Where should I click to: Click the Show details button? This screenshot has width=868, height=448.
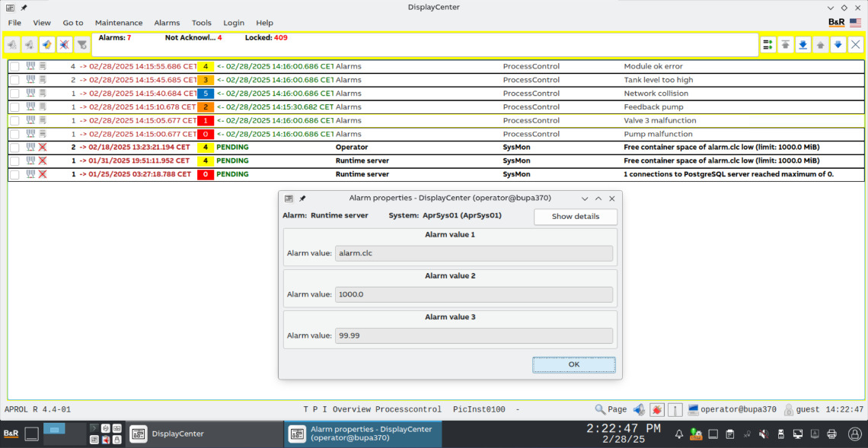click(x=575, y=217)
